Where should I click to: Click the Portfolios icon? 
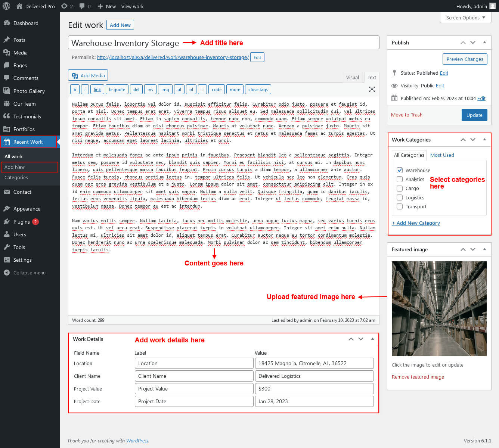click(7, 129)
